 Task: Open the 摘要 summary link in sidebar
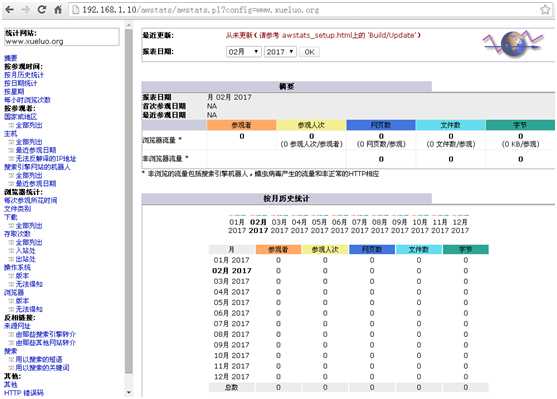10,58
